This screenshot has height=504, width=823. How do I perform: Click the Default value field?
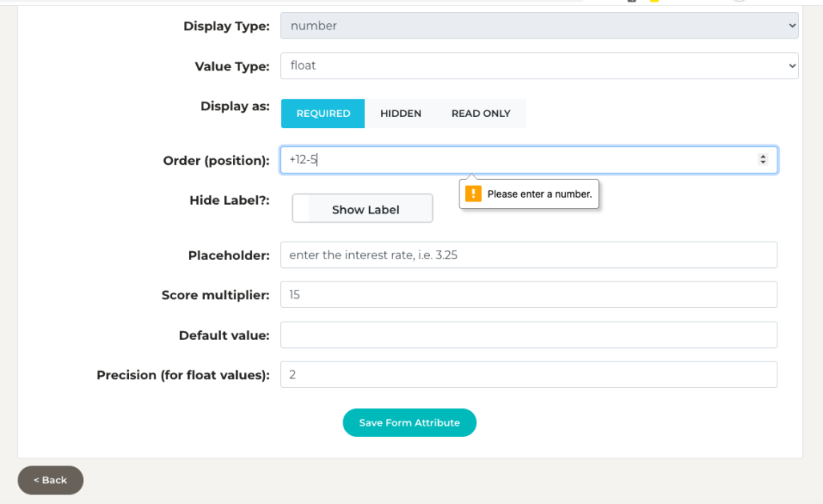click(528, 334)
